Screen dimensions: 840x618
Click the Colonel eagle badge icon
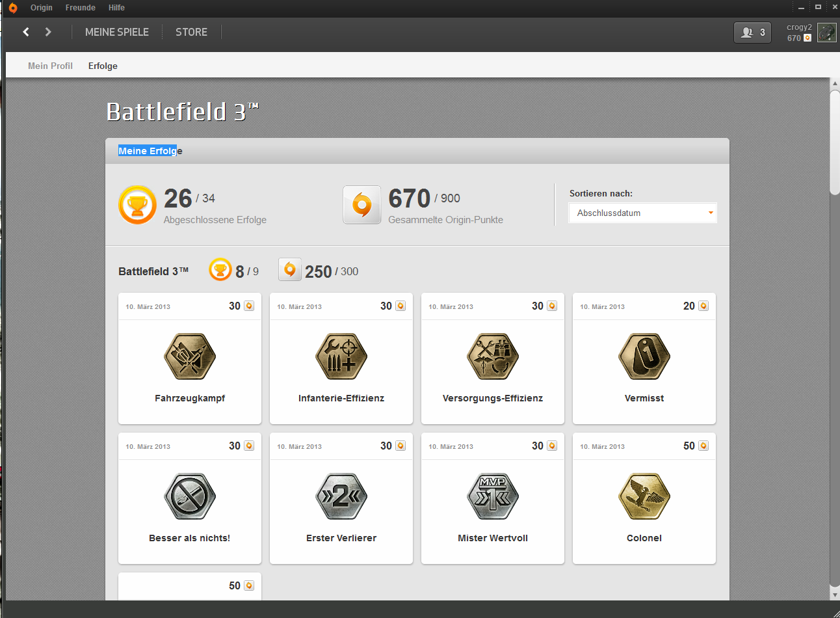click(644, 496)
